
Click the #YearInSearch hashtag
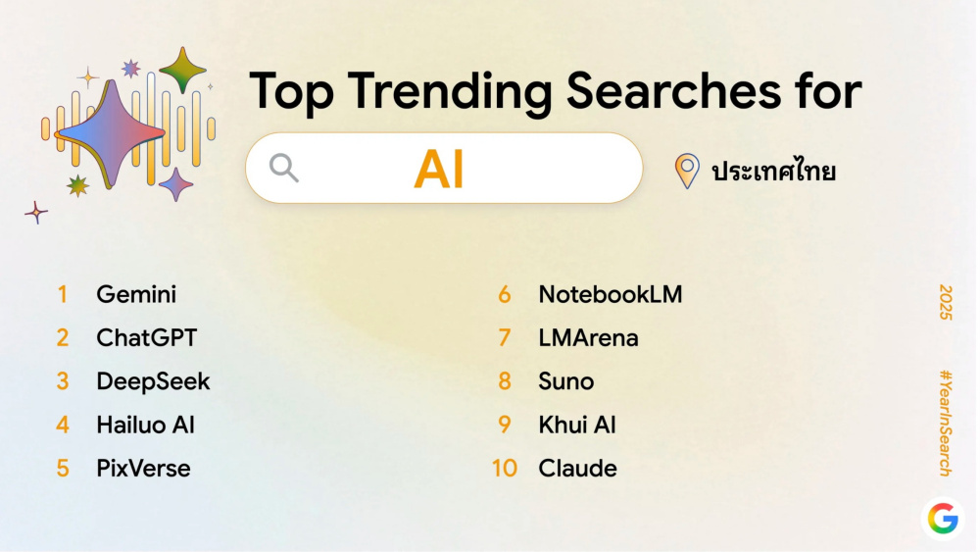click(x=946, y=422)
